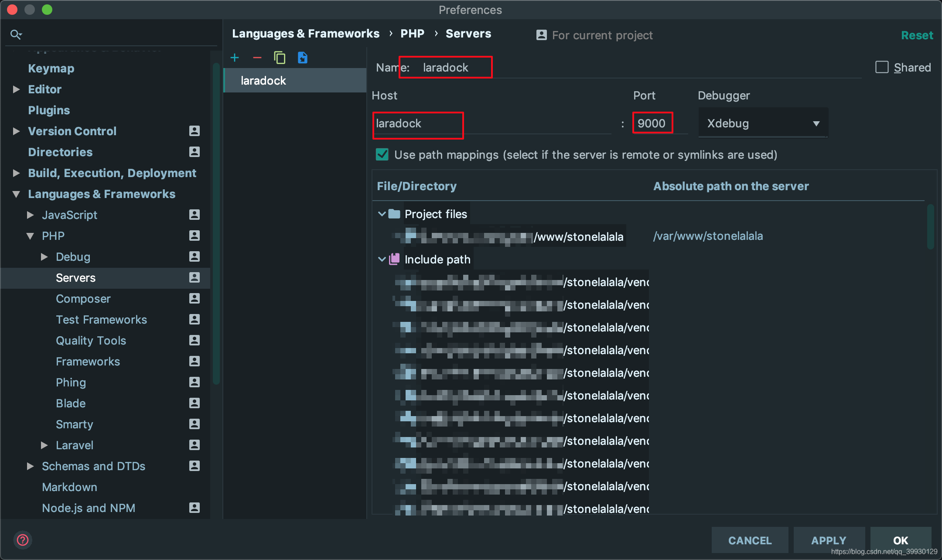Click the settings search magnifier icon
Image resolution: width=942 pixels, height=560 pixels.
click(16, 34)
